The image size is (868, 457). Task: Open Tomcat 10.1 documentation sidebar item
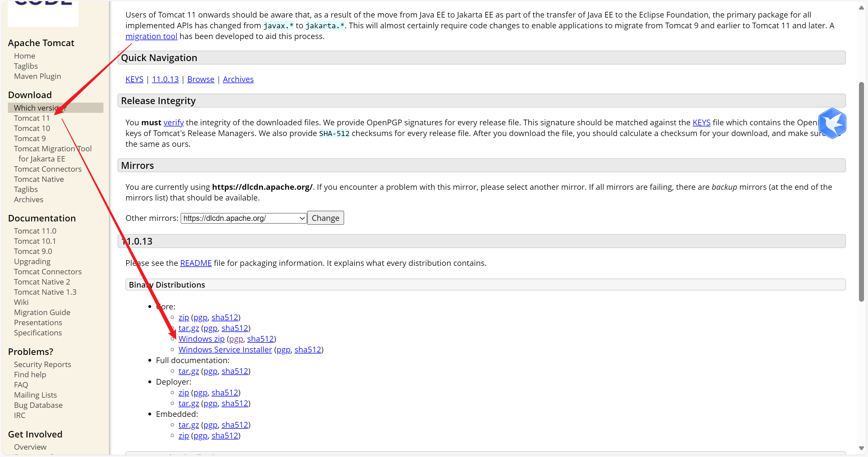pyautogui.click(x=35, y=241)
